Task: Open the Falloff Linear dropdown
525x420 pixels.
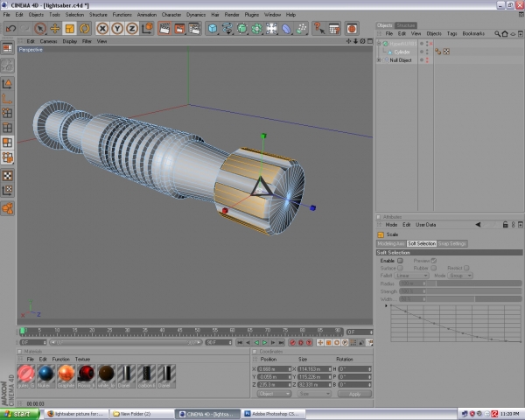Action: coord(411,276)
